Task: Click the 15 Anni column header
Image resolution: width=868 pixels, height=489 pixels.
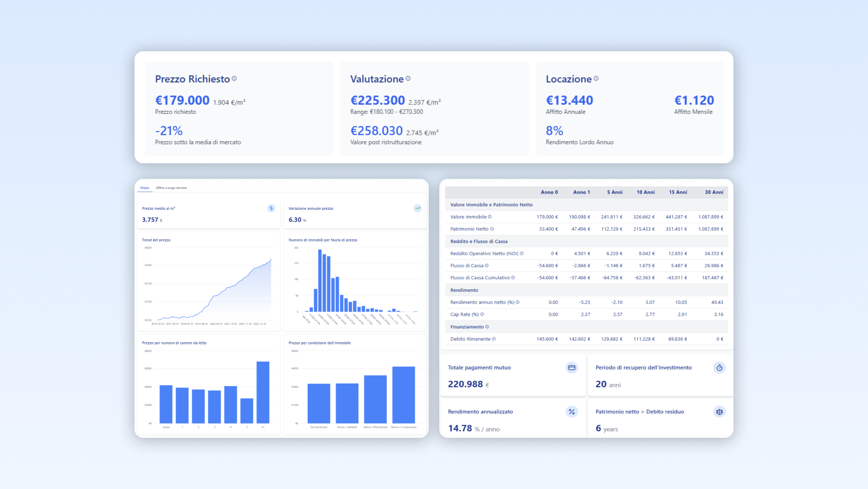Action: tap(677, 192)
